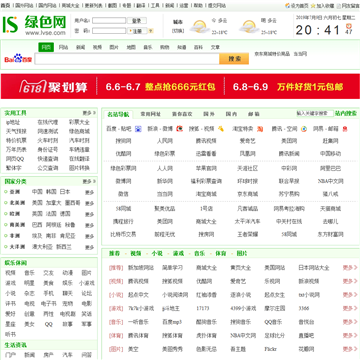360x360 pixels.
Task: Expand 更多 for the 北美洲 row
Action: (89, 203)
